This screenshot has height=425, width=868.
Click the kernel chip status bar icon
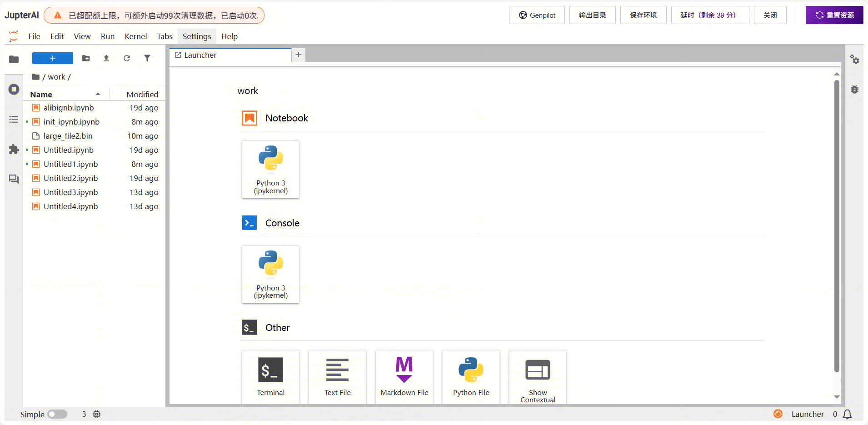click(97, 414)
